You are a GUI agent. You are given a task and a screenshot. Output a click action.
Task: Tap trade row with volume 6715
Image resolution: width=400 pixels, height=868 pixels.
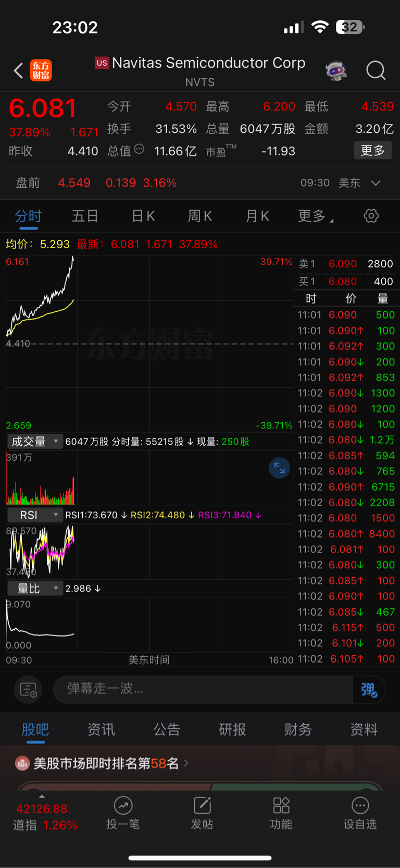[346, 487]
